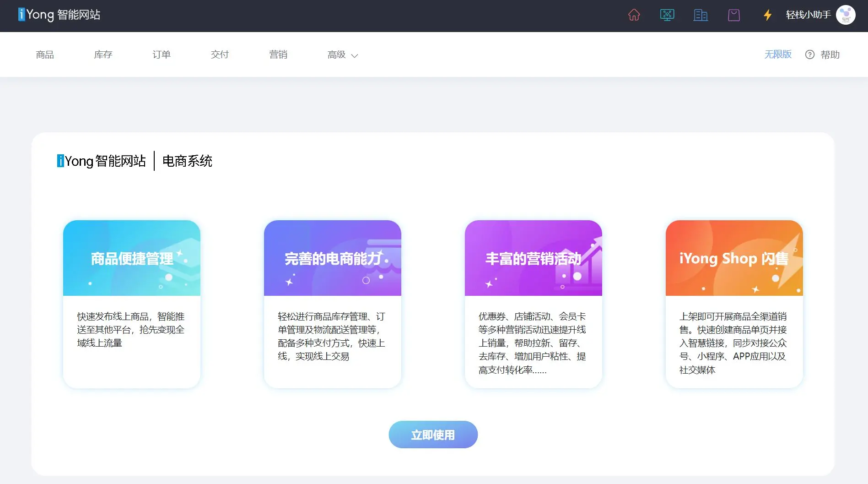Expand the 高级 dropdown menu

click(x=343, y=55)
